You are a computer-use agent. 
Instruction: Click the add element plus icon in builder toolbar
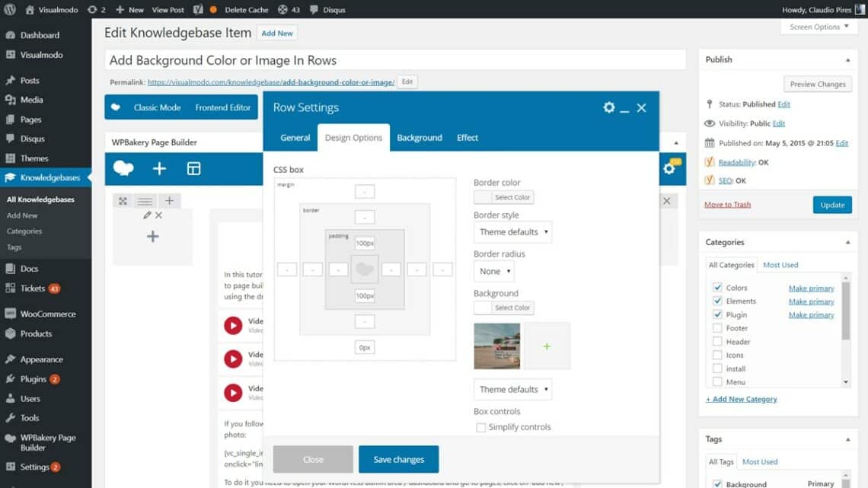pos(159,168)
